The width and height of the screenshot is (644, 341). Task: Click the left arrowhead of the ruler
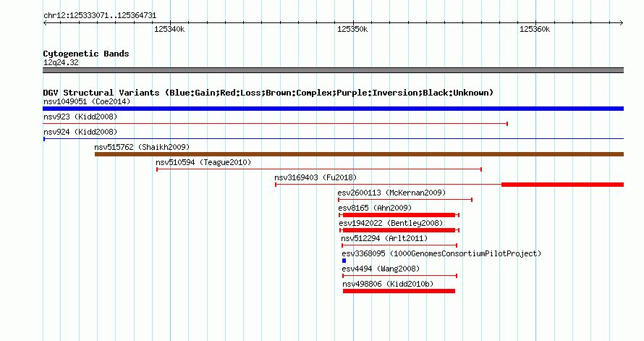45,23
